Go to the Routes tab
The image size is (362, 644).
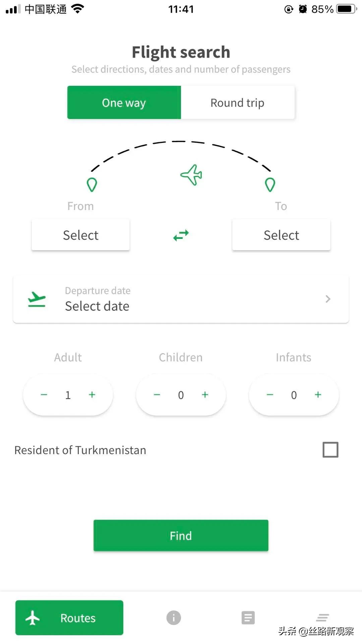point(69,618)
